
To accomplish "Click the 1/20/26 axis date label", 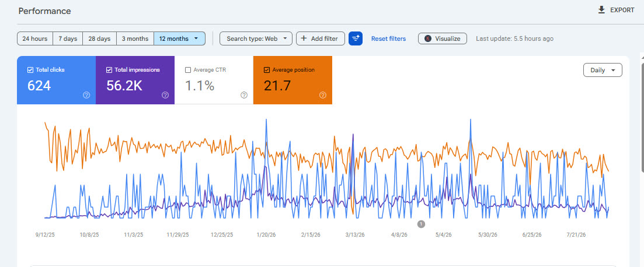I will click(x=267, y=235).
